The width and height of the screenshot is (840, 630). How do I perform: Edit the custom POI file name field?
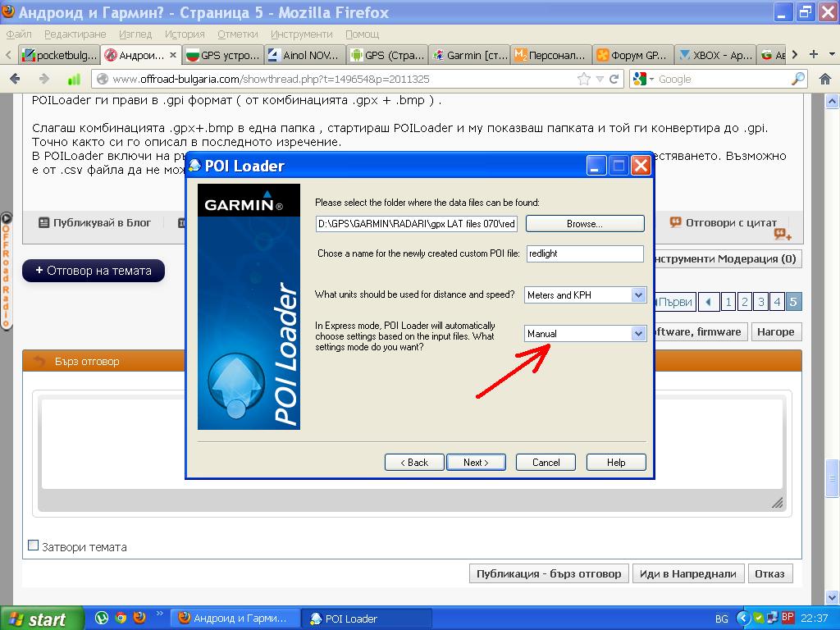(x=585, y=253)
